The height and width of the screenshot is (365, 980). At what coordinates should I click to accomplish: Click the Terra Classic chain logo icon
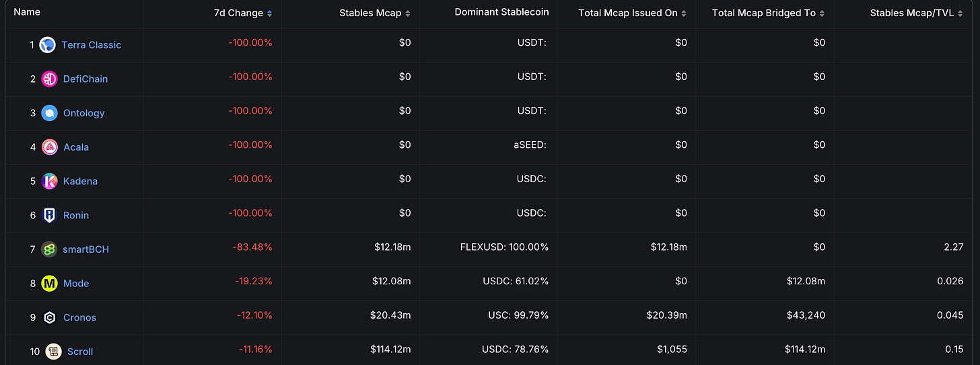[47, 45]
